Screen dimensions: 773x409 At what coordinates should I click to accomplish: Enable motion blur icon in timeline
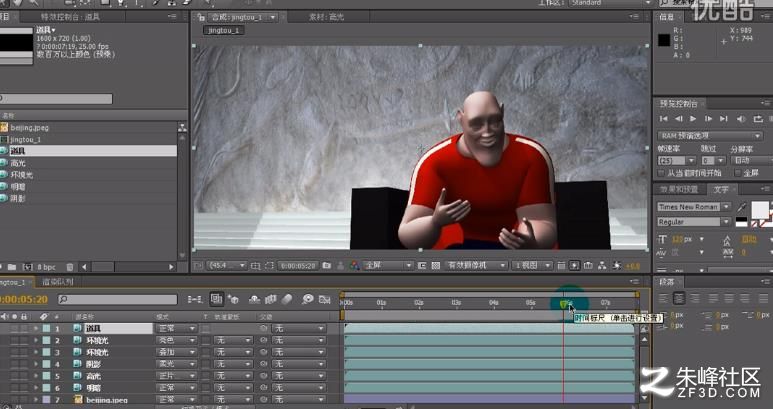287,299
